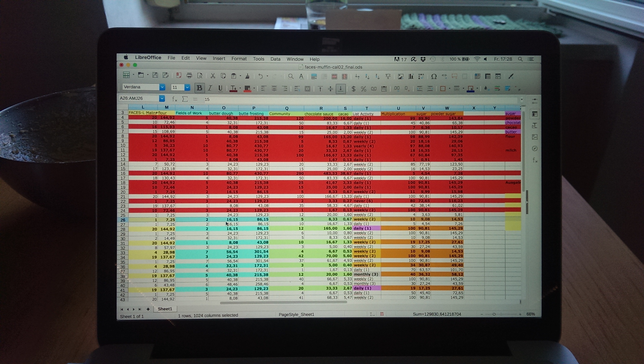
Task: Click the font color red swatch
Action: tap(233, 88)
